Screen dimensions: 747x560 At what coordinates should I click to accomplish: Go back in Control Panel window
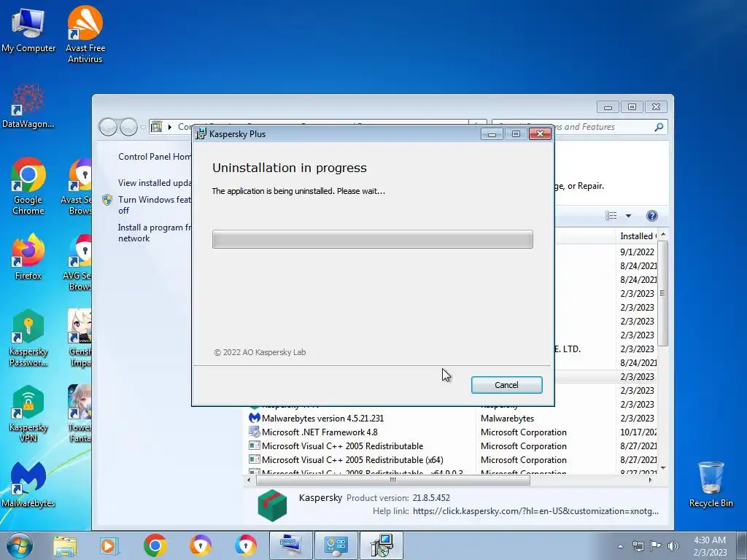(108, 127)
